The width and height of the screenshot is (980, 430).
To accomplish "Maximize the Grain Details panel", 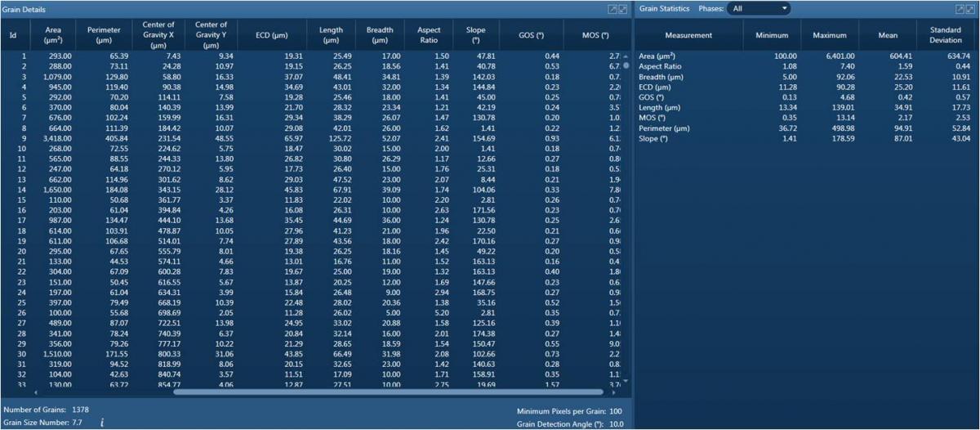I will click(623, 9).
